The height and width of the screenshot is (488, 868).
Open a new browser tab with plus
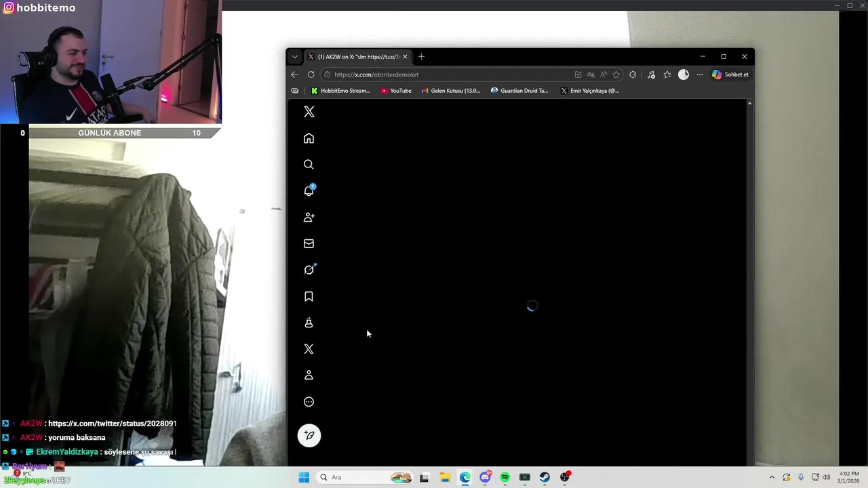421,57
